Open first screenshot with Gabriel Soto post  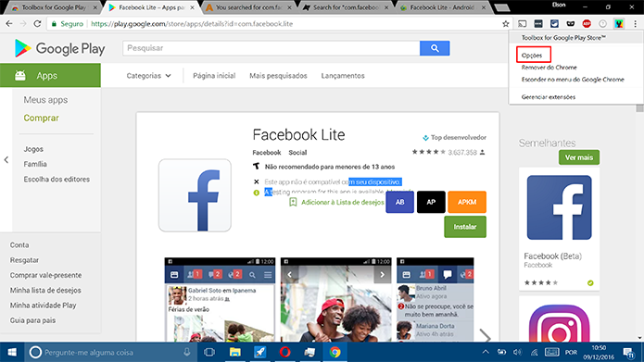220,300
